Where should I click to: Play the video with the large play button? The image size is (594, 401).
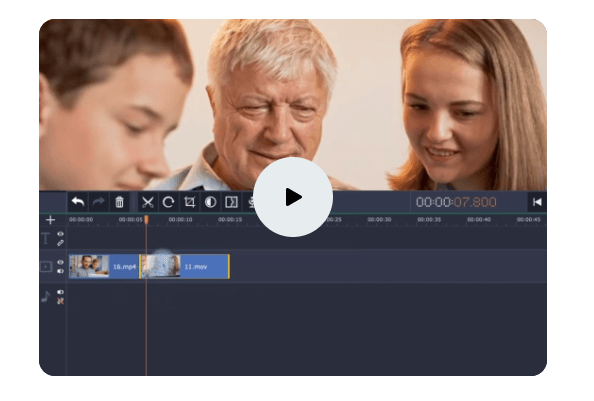tap(293, 197)
